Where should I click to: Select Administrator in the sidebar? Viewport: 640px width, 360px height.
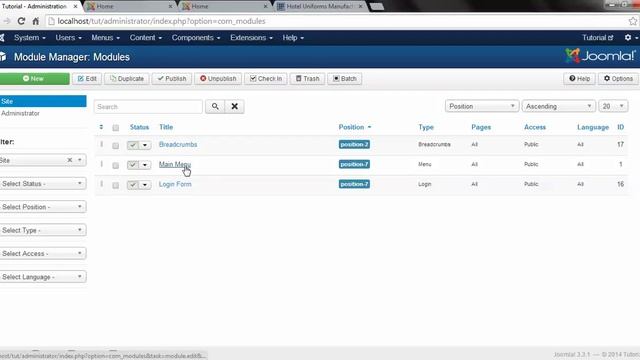pos(20,113)
